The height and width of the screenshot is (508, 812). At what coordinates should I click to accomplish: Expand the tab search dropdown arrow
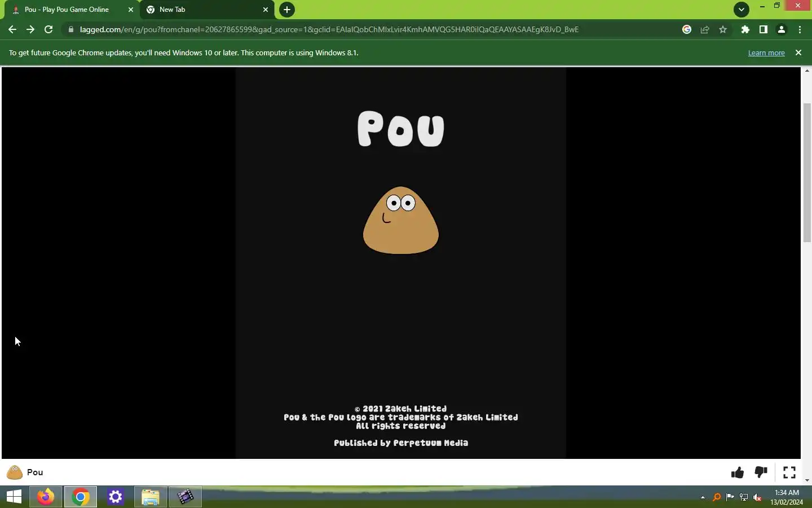pos(742,10)
